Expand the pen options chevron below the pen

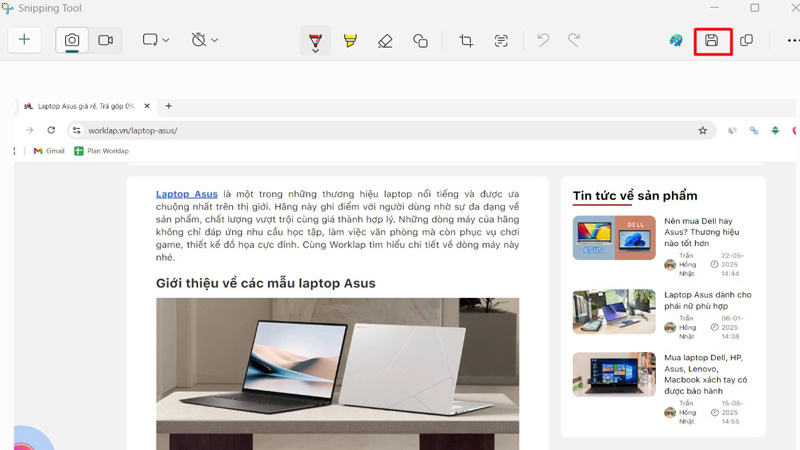tap(315, 52)
